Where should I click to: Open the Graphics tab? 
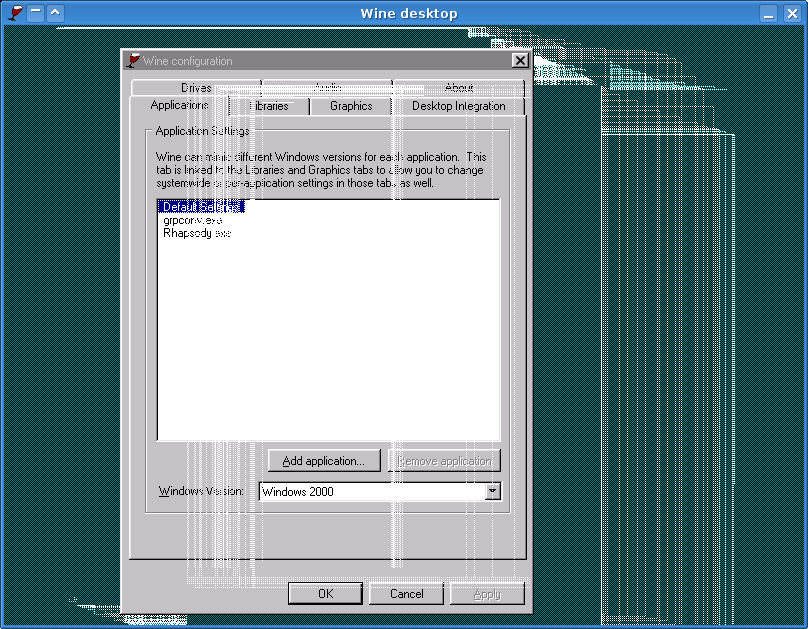click(351, 106)
